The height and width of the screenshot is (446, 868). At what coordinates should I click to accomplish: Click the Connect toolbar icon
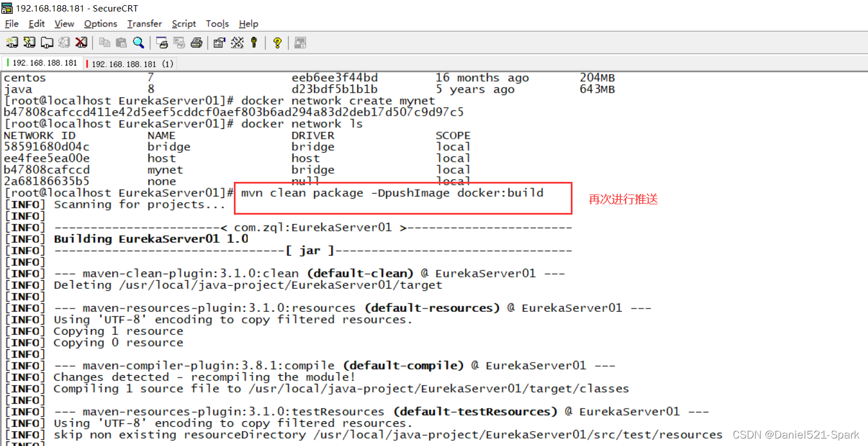(x=12, y=42)
